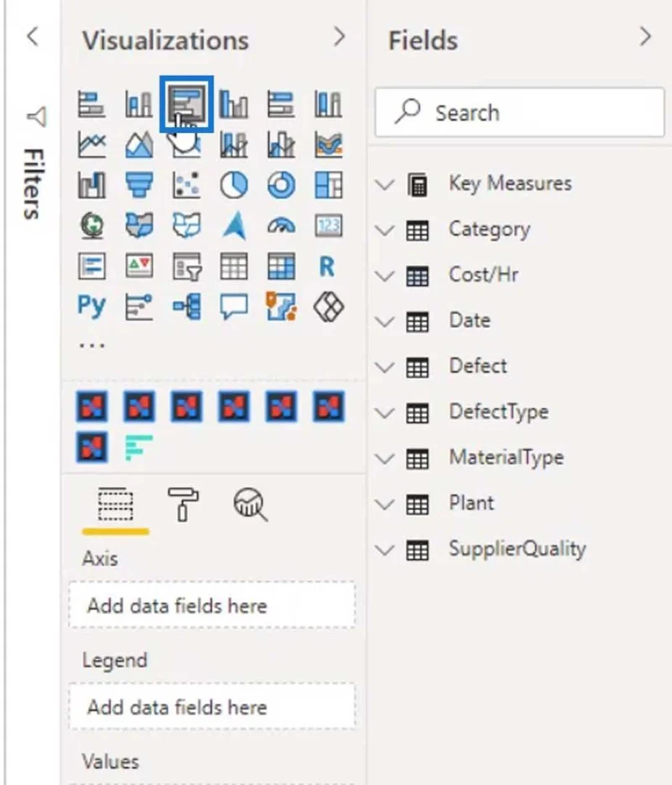672x785 pixels.
Task: Click the Axis data fields well
Action: tap(213, 605)
